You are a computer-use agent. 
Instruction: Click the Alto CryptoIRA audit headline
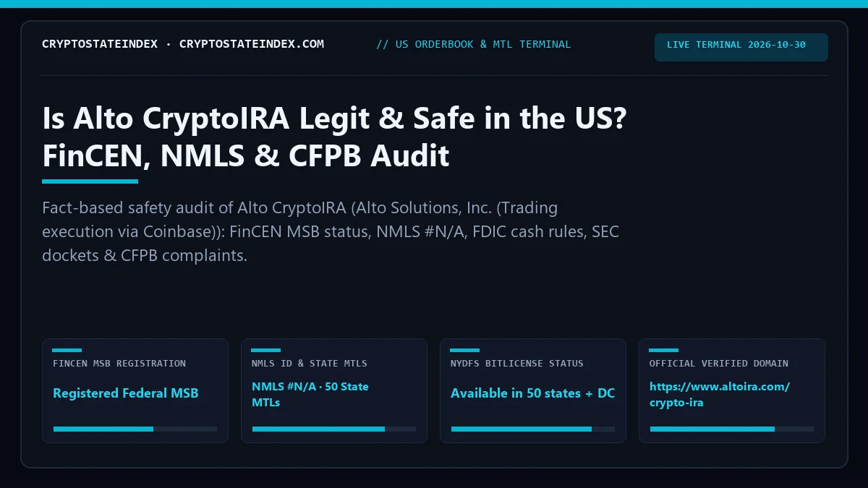[334, 137]
